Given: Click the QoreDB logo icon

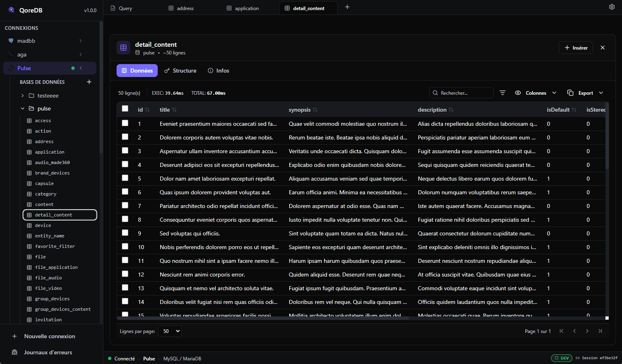Looking at the screenshot, I should coord(10,10).
